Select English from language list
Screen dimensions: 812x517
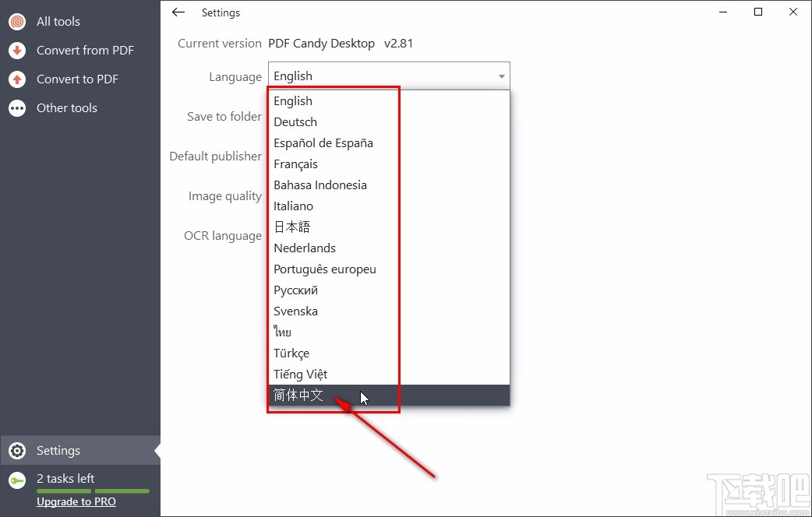click(x=389, y=101)
